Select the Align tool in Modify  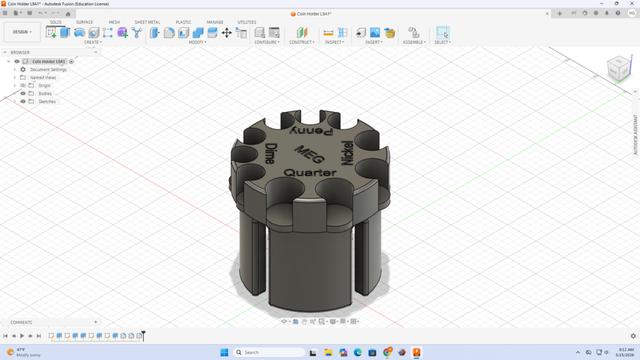241,32
